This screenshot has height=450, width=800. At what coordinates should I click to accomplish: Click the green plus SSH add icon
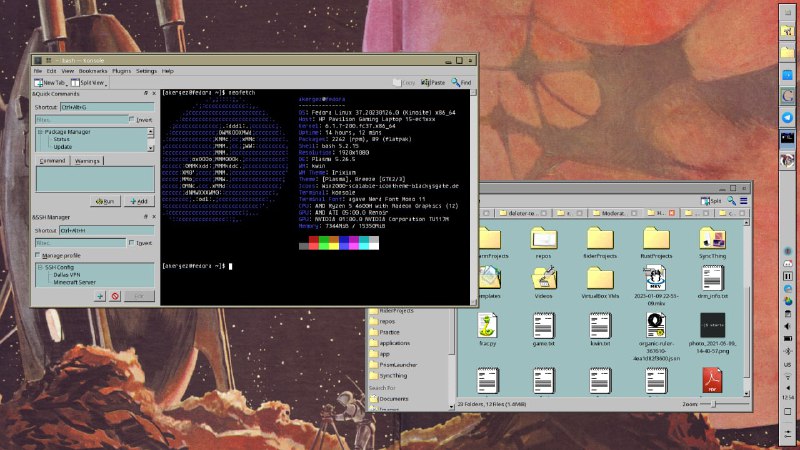click(100, 296)
